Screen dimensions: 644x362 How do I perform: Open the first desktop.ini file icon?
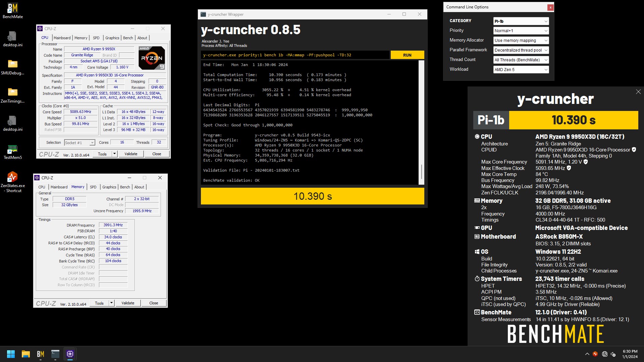[x=13, y=39]
